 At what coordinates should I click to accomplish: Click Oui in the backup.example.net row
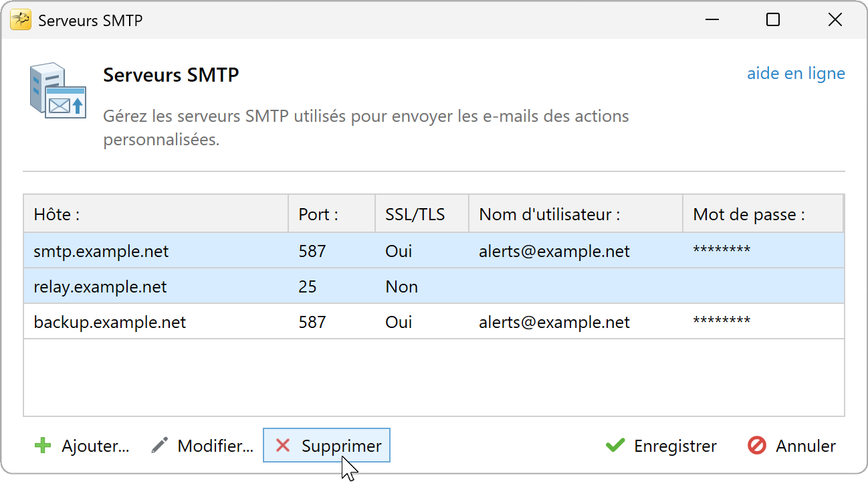click(399, 323)
